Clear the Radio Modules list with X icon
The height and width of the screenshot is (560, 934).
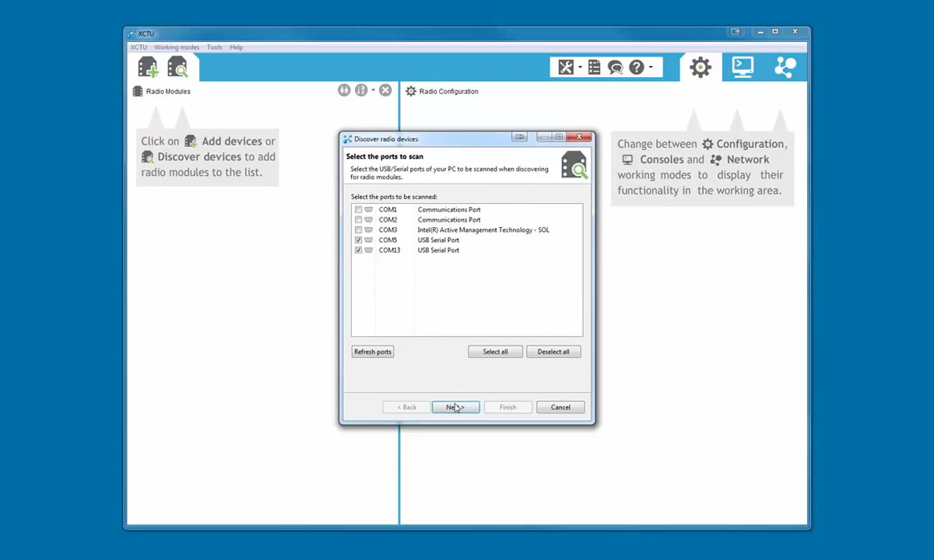click(385, 90)
